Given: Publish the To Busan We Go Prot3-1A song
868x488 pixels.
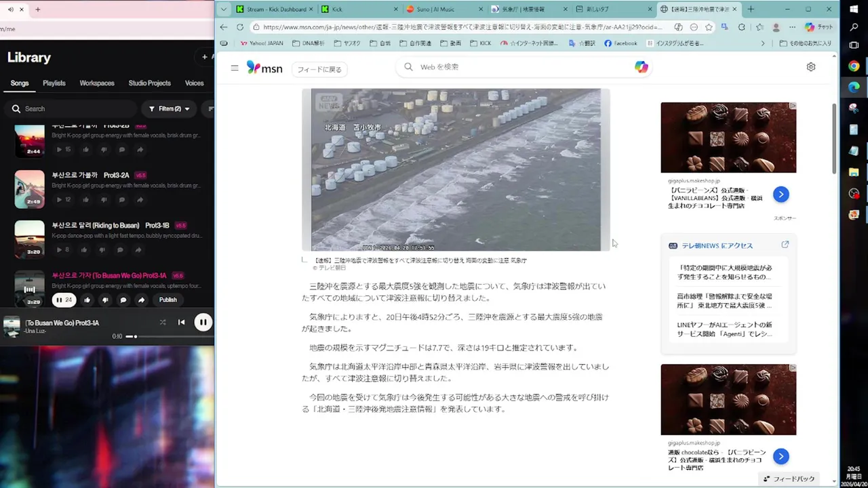Looking at the screenshot, I should click(168, 300).
